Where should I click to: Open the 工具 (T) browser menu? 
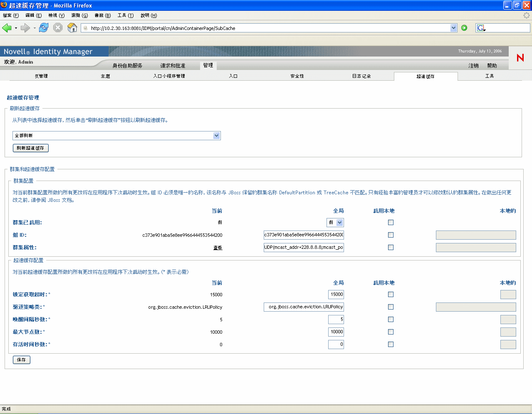(126, 15)
